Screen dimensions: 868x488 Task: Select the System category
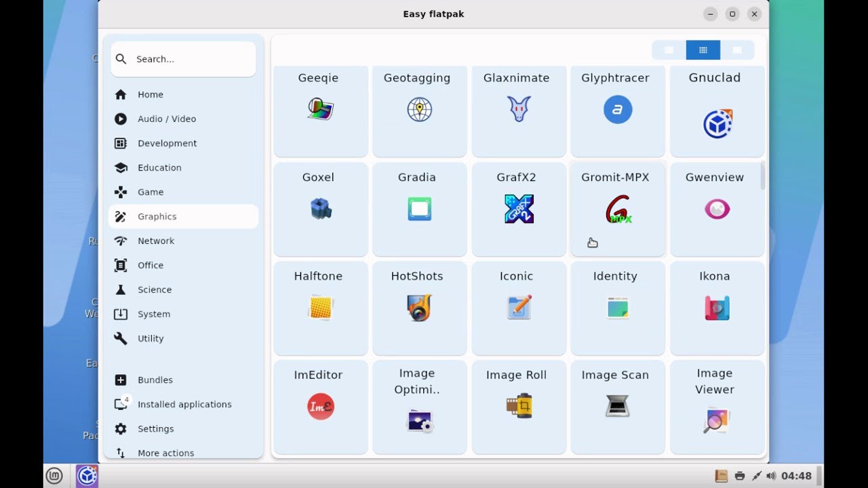coord(183,314)
